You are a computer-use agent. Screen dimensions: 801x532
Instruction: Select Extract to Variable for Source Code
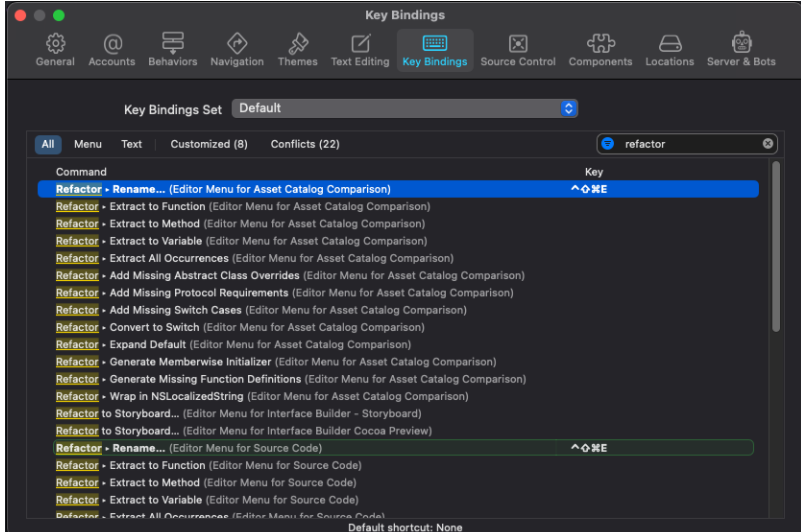398,500
